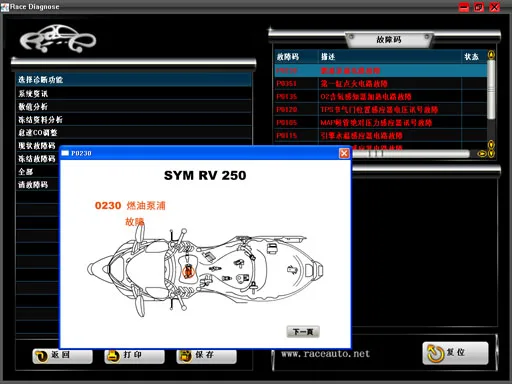Select 系统资讯 in the diagnosis menu
512x384 pixels.
click(x=133, y=94)
